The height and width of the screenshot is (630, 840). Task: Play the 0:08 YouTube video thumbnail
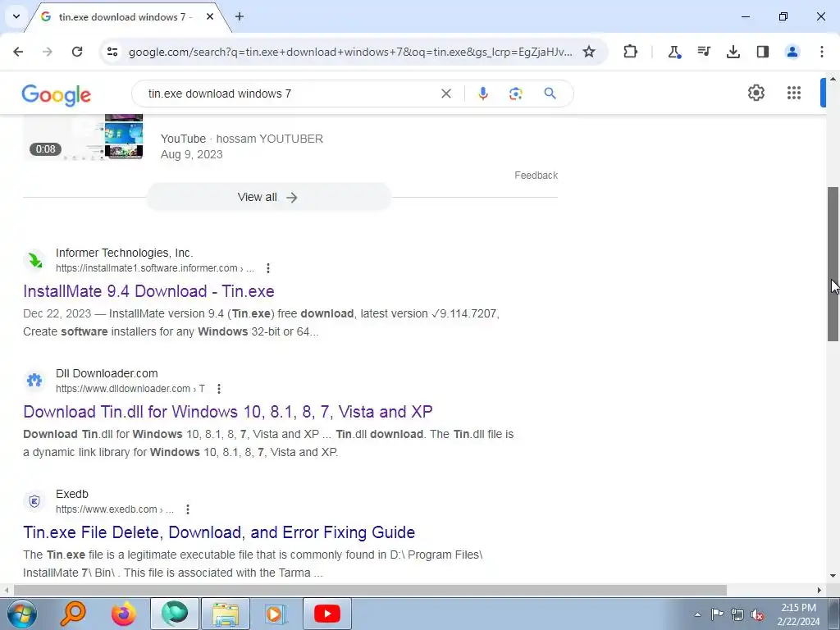coord(83,137)
